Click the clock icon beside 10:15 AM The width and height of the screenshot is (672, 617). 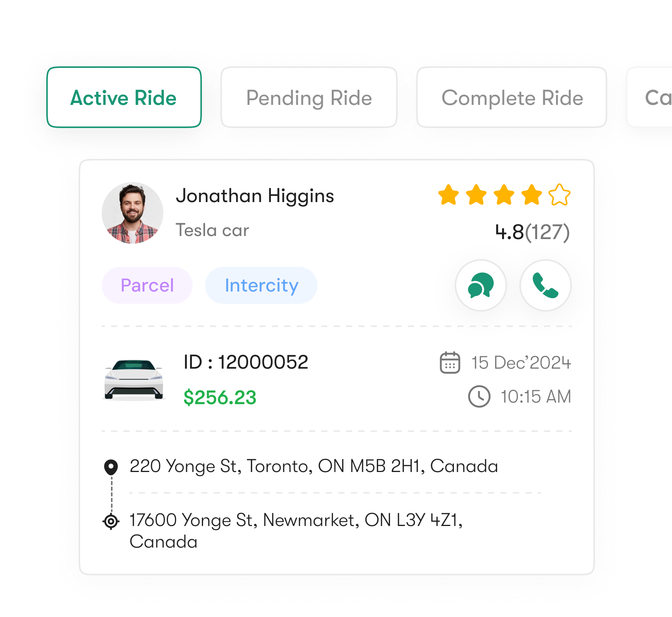[479, 396]
